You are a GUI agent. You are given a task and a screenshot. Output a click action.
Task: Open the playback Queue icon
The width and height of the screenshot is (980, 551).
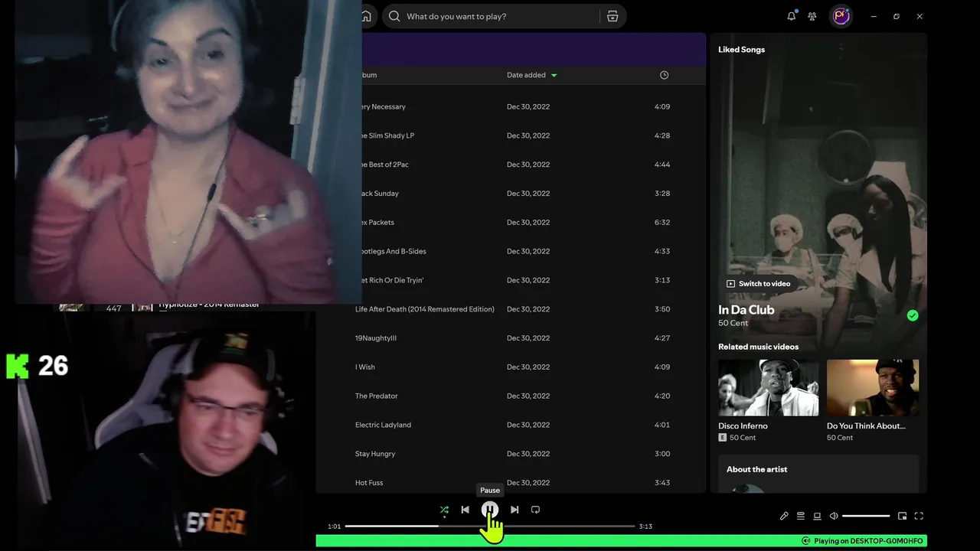(x=801, y=516)
